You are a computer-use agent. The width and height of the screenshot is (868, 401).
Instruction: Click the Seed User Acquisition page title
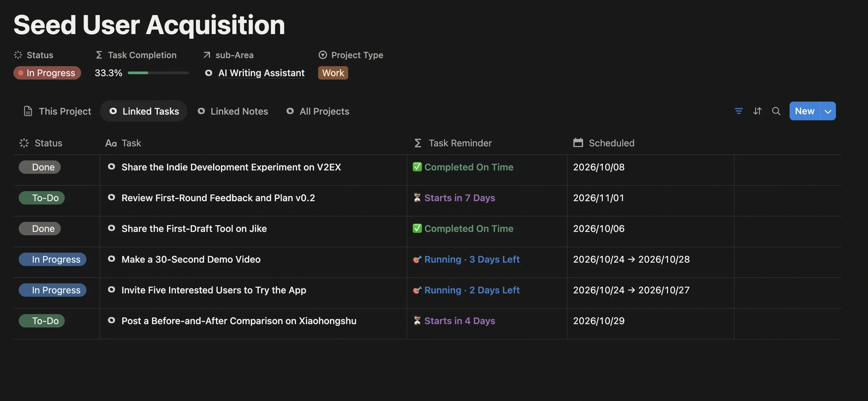(149, 25)
